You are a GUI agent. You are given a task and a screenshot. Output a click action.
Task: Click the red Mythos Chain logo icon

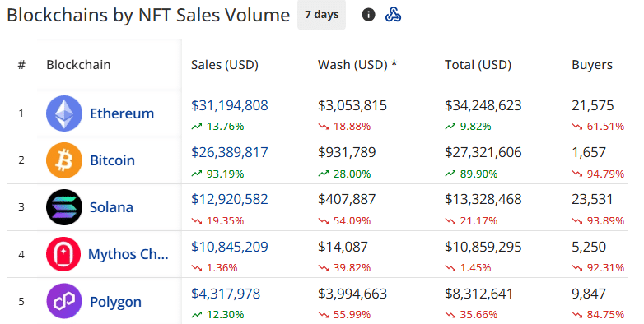pos(63,254)
